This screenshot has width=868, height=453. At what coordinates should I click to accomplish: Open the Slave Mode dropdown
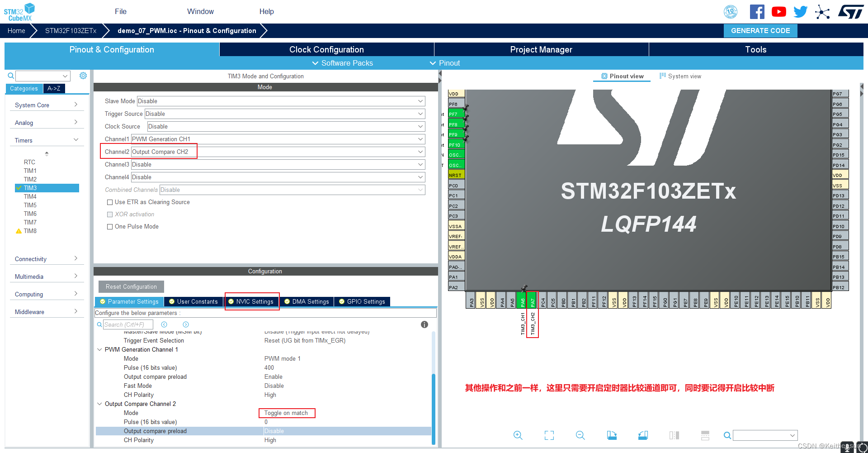pos(281,101)
